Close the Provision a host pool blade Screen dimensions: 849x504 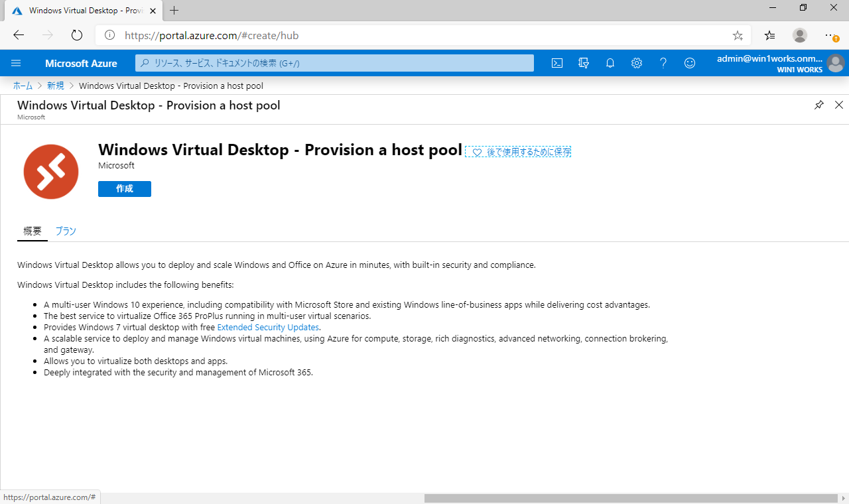(839, 105)
